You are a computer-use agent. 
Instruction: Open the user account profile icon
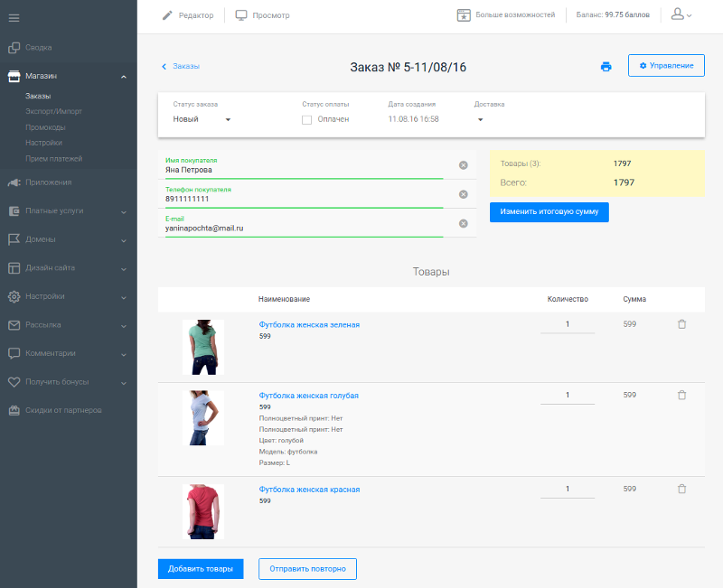click(x=677, y=14)
